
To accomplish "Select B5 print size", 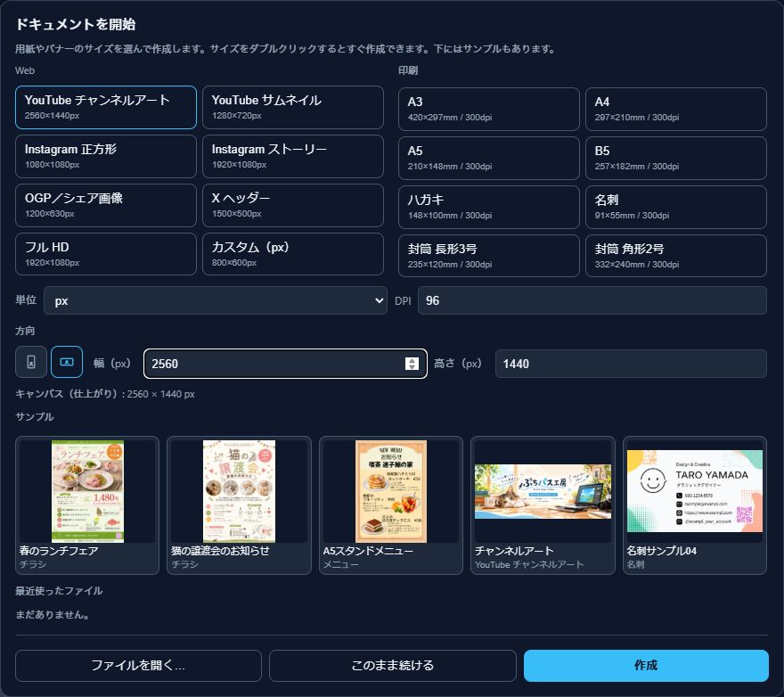I will [x=676, y=158].
